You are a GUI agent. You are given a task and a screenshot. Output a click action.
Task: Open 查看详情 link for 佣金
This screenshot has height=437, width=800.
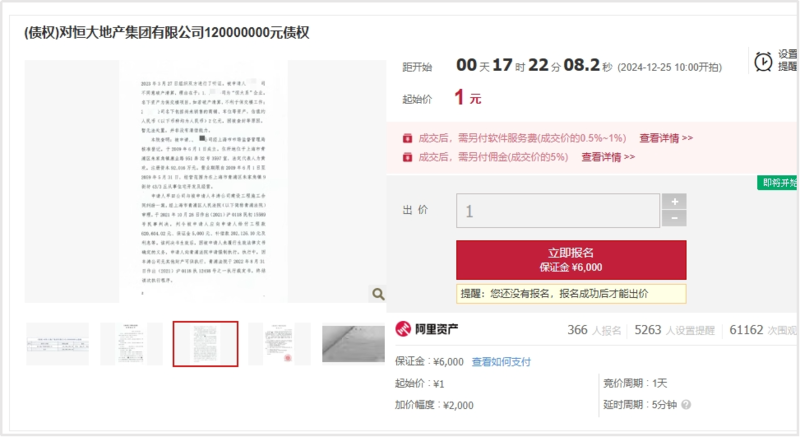(x=608, y=157)
